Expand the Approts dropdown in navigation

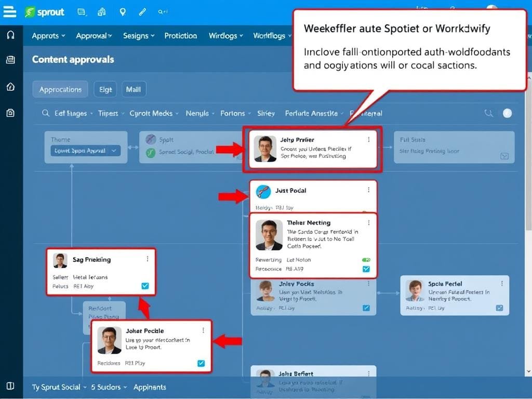(48, 36)
